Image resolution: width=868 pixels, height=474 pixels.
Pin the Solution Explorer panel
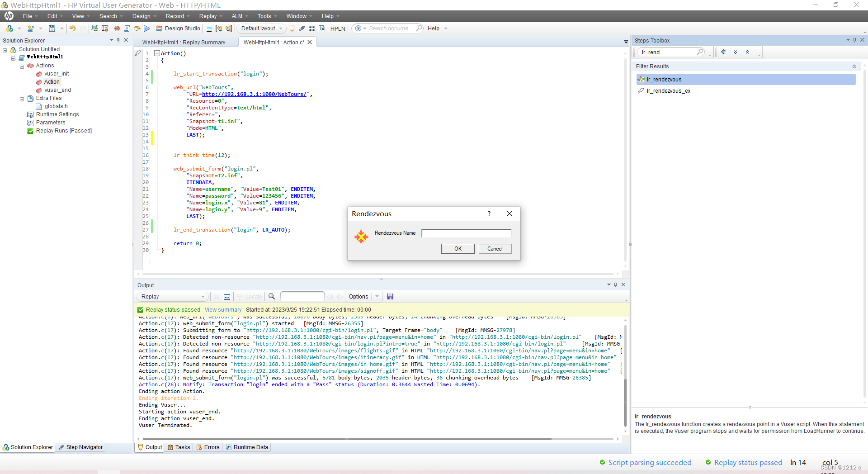click(x=118, y=40)
